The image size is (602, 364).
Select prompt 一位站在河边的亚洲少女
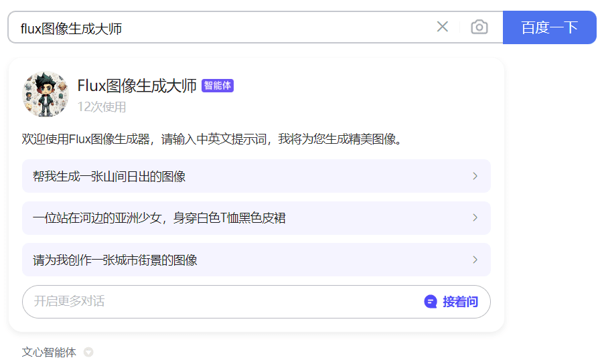(256, 218)
